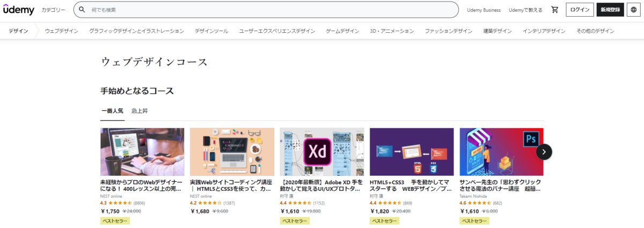The height and width of the screenshot is (228, 644).
Task: Click the star rating beside (682)
Action: (479, 203)
